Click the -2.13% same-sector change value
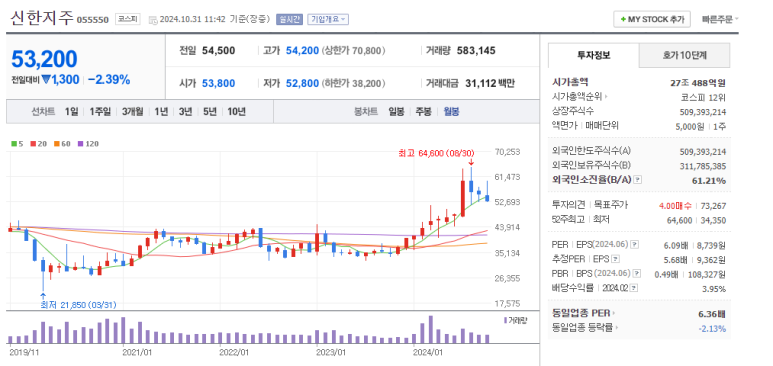The height and width of the screenshot is (366, 773). pos(711,328)
